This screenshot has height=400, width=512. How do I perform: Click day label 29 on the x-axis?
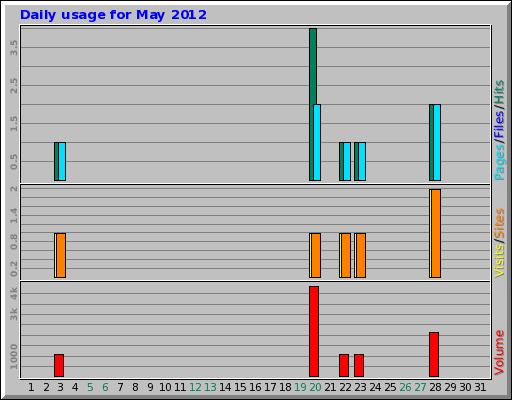click(x=450, y=387)
